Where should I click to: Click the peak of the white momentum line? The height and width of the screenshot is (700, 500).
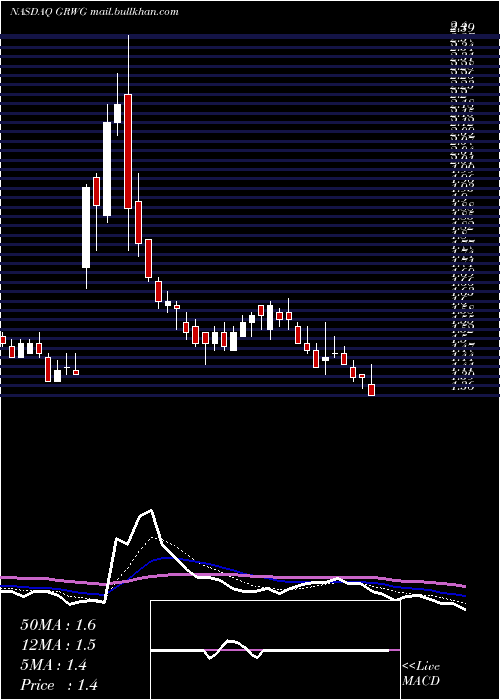(x=151, y=510)
